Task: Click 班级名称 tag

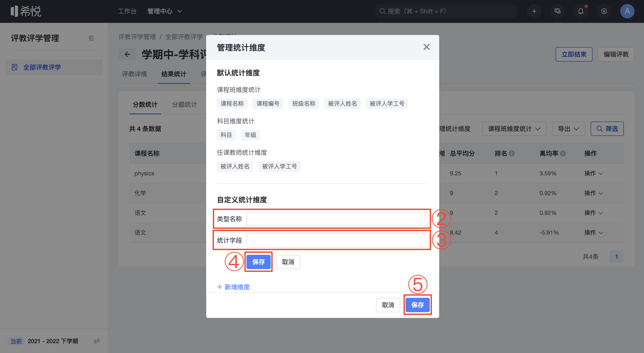Action: pos(304,104)
